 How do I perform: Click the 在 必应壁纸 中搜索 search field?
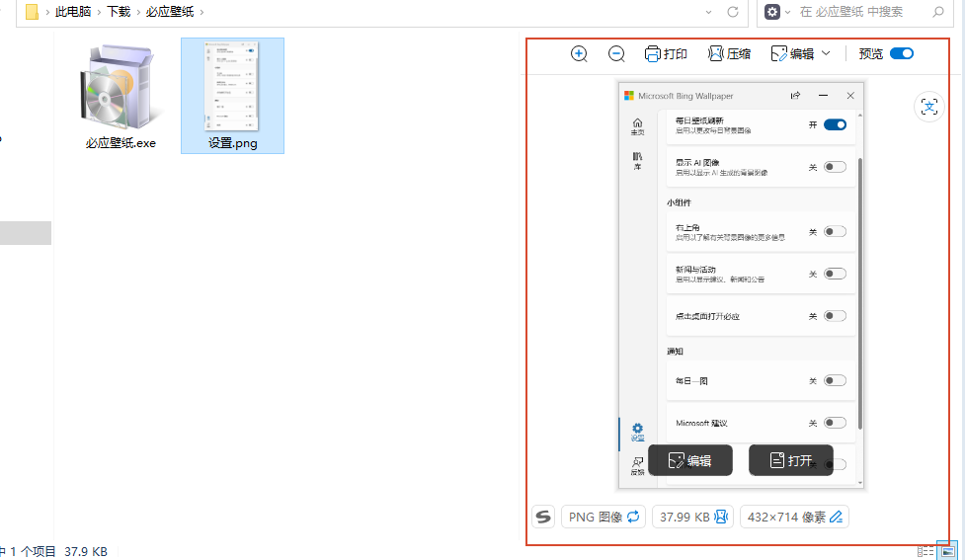(x=859, y=12)
